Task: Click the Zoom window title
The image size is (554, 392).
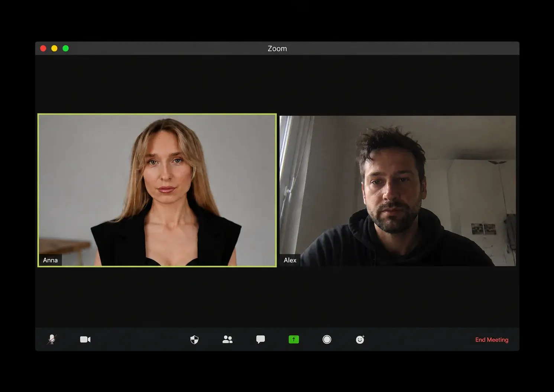Action: point(277,49)
